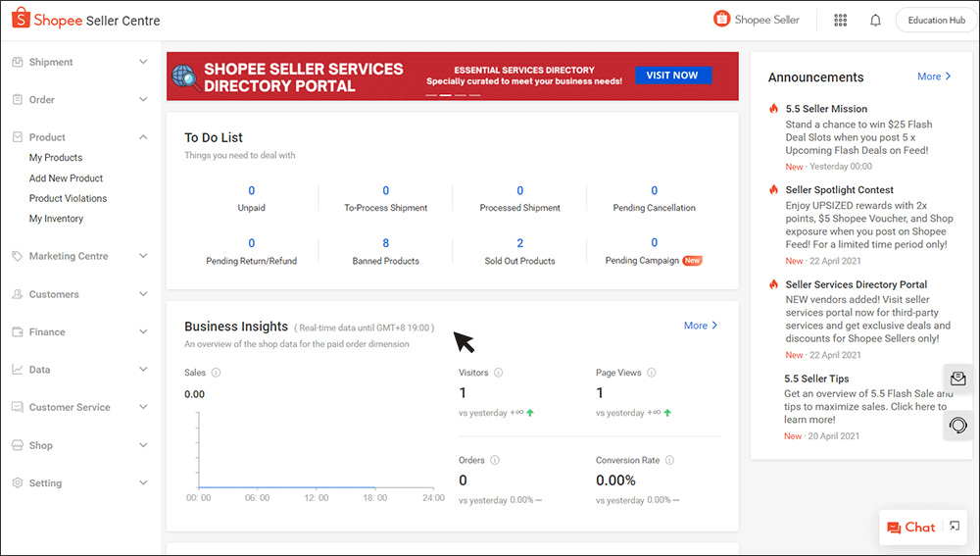Screen dimensions: 980x556
Task: Click the Customers sidebar icon
Action: [x=18, y=294]
